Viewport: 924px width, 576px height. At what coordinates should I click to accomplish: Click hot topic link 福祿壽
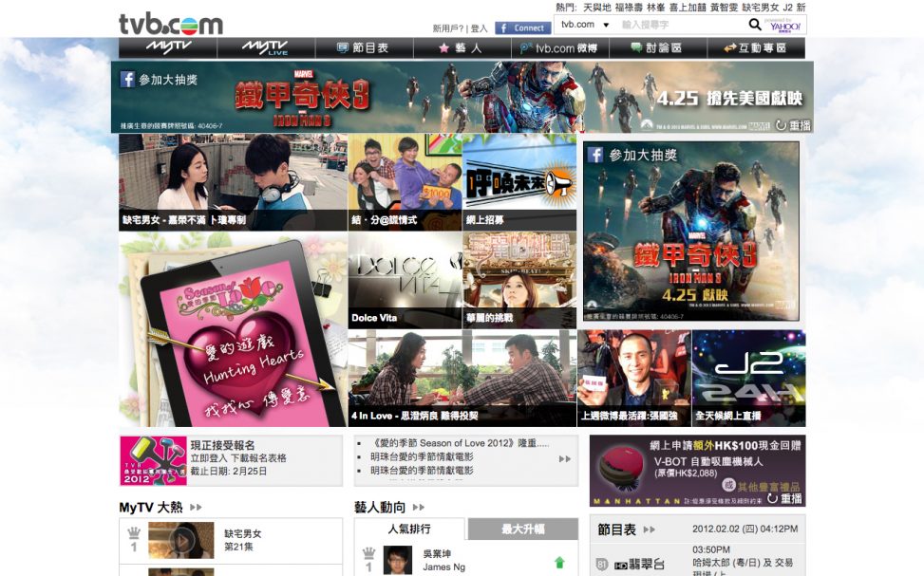(629, 8)
